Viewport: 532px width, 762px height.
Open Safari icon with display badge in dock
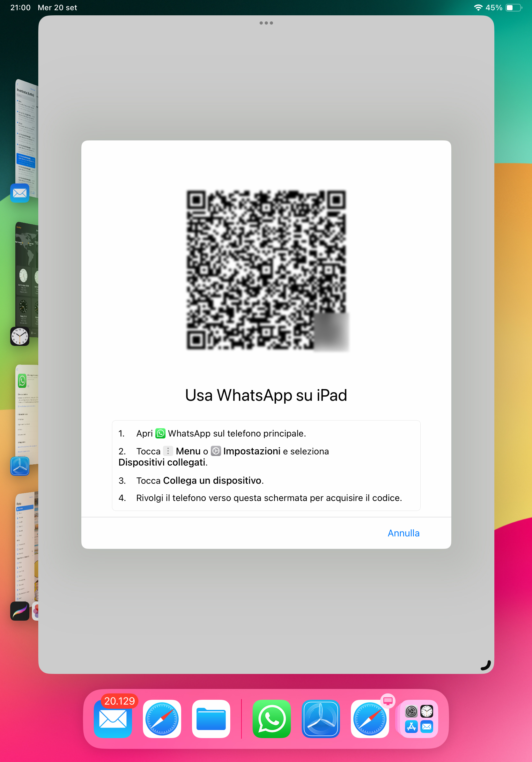tap(370, 719)
